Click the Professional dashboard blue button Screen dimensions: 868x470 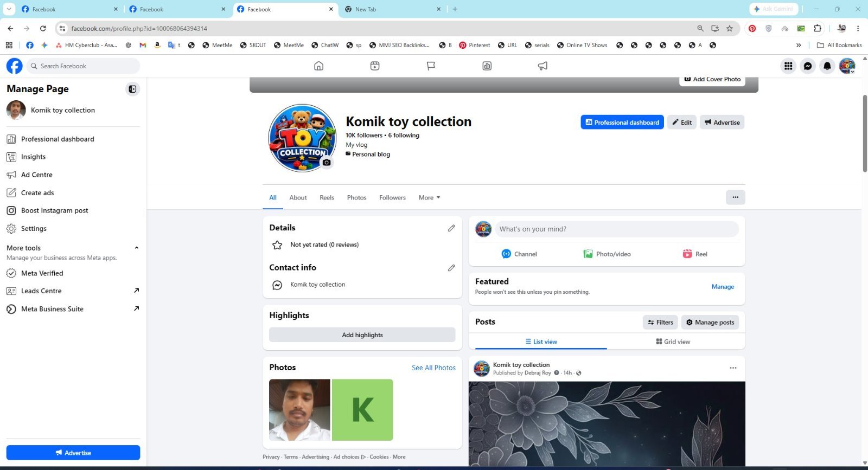pyautogui.click(x=622, y=123)
